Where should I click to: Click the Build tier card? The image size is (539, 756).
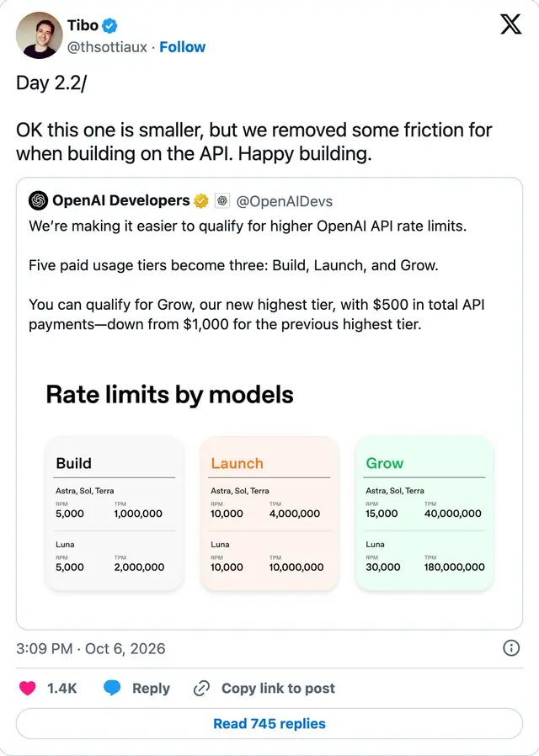click(x=115, y=514)
